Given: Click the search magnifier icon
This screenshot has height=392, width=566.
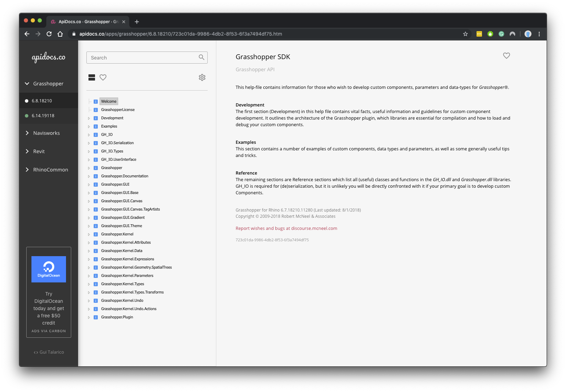Looking at the screenshot, I should tap(201, 57).
